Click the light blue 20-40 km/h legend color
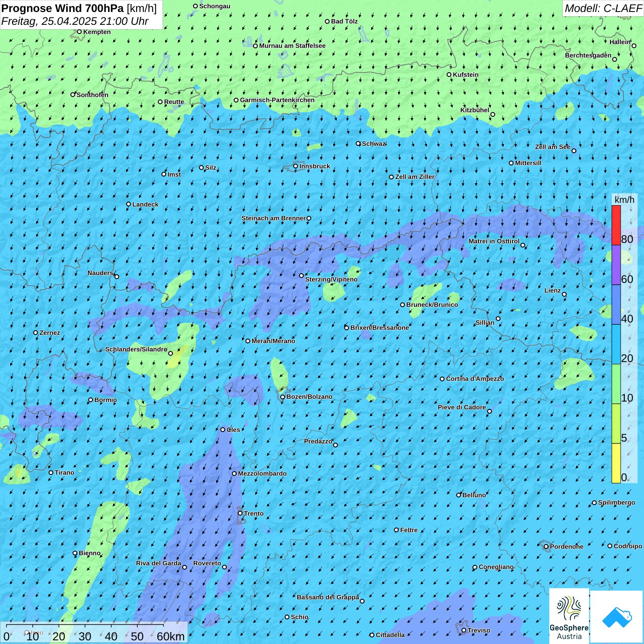This screenshot has width=644, height=644. (x=616, y=345)
